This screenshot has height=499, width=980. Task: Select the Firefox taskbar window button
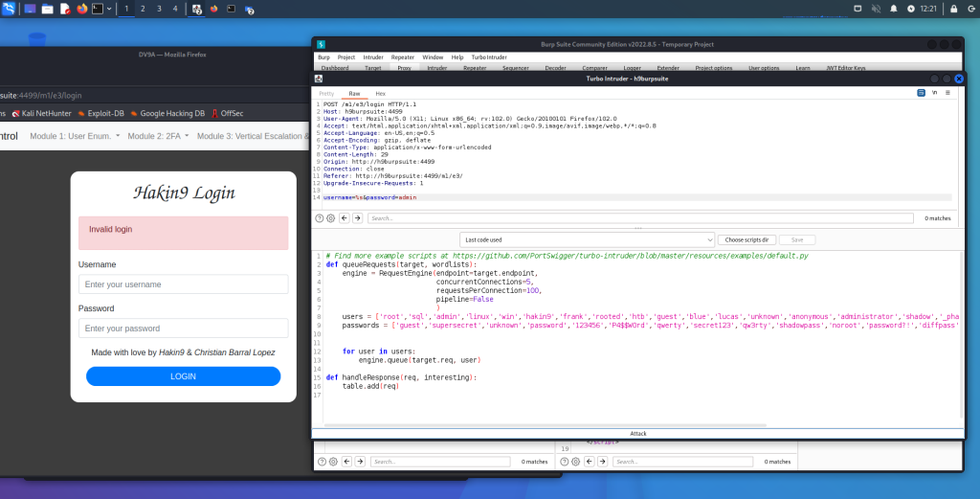coord(213,10)
